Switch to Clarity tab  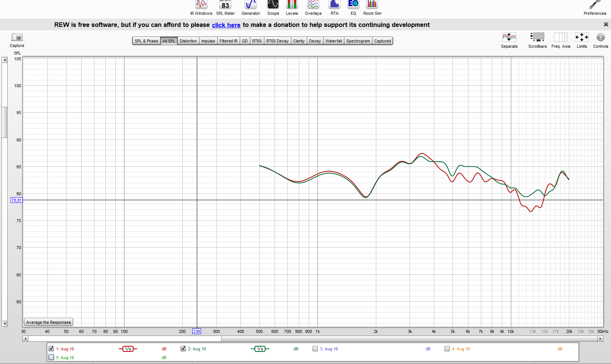(x=299, y=41)
